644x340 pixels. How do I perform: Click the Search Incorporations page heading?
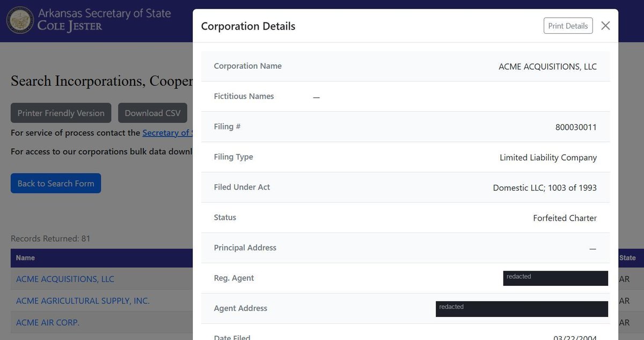pyautogui.click(x=102, y=81)
